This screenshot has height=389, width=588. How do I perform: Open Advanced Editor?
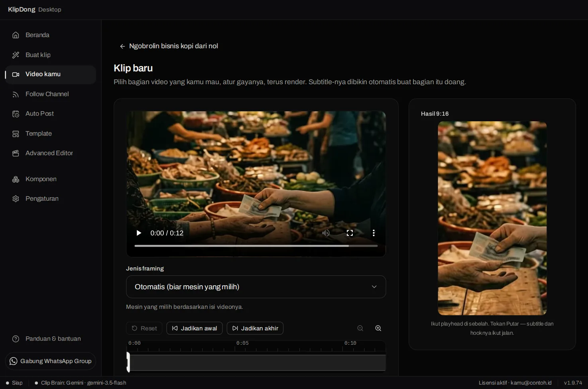pos(51,153)
